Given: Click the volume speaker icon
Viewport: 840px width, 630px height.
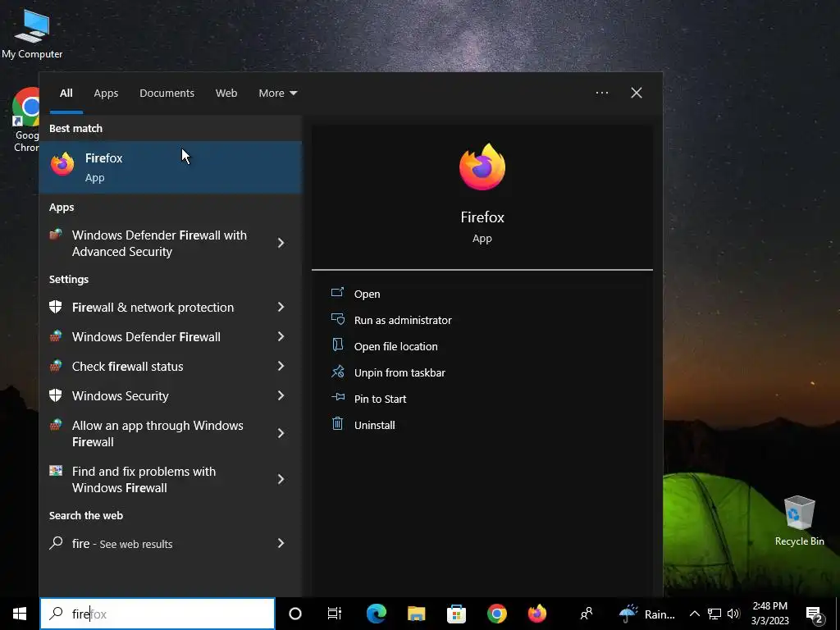Looking at the screenshot, I should (x=733, y=614).
